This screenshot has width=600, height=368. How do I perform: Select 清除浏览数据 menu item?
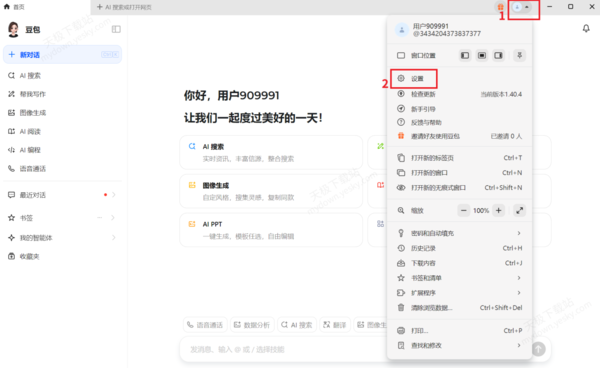(x=459, y=308)
